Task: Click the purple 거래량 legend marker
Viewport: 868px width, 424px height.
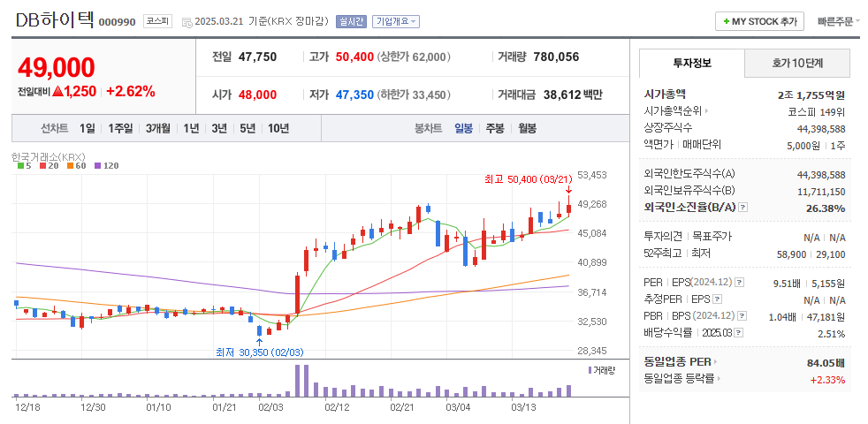Action: pyautogui.click(x=590, y=370)
